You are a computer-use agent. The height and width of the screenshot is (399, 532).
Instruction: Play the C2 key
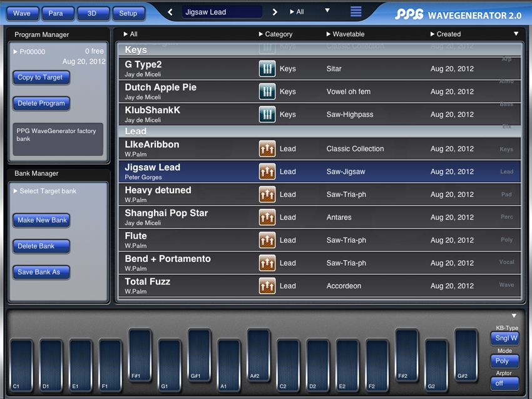point(288,365)
